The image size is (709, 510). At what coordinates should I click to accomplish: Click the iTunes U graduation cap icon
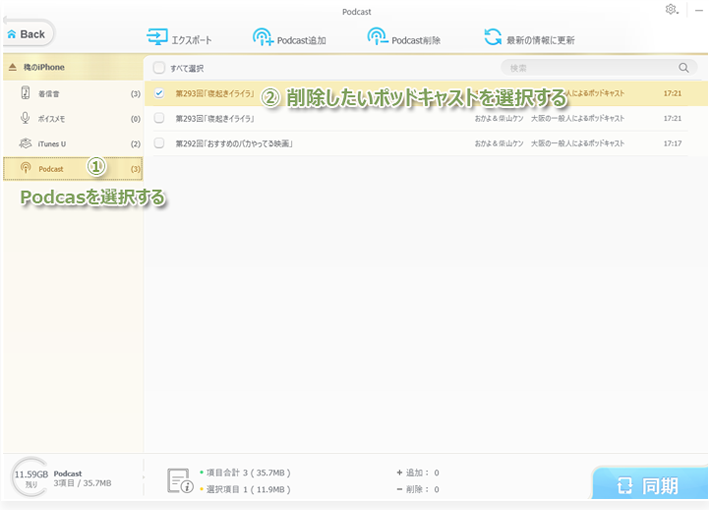(25, 143)
